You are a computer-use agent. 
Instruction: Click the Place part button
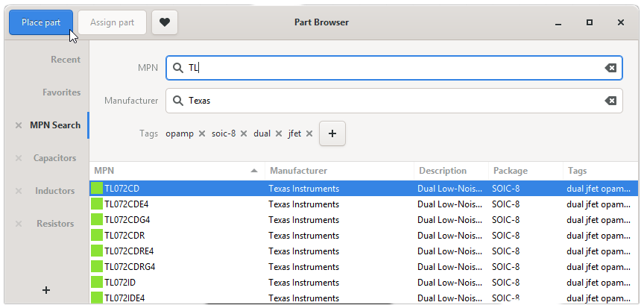[41, 22]
